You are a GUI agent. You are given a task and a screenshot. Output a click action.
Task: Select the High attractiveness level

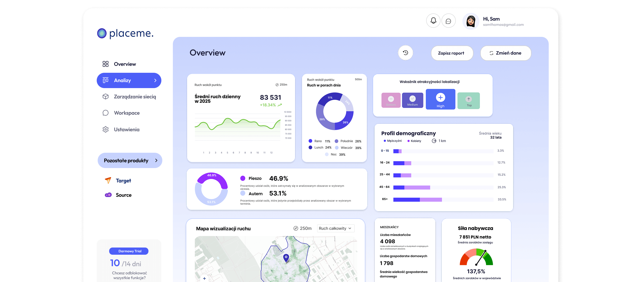tap(440, 99)
